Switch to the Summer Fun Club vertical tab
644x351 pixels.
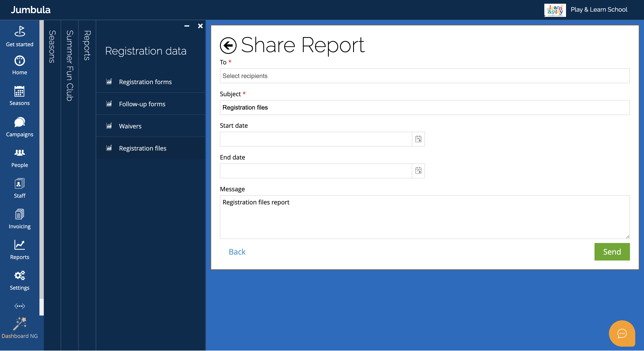69,66
